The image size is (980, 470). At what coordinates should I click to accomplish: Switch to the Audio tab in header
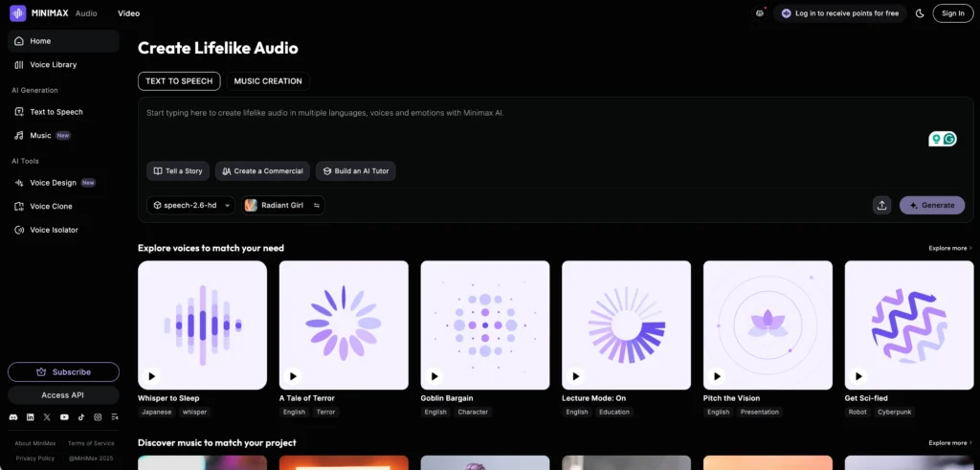pos(86,13)
